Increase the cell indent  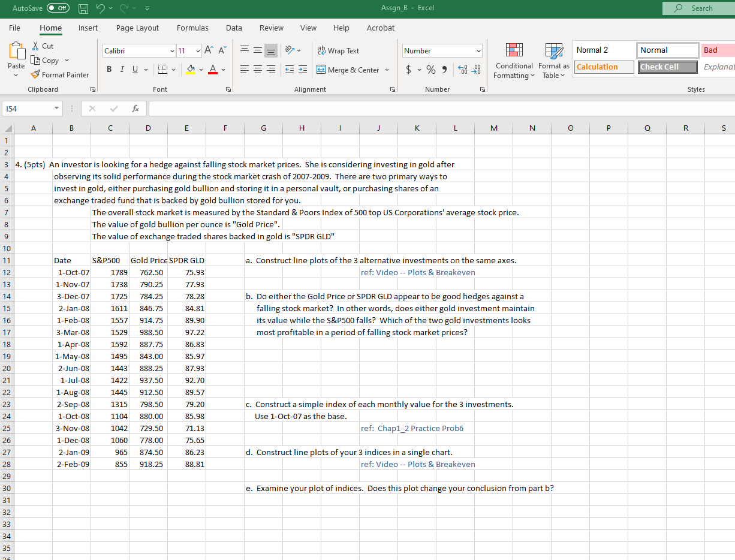pyautogui.click(x=303, y=70)
